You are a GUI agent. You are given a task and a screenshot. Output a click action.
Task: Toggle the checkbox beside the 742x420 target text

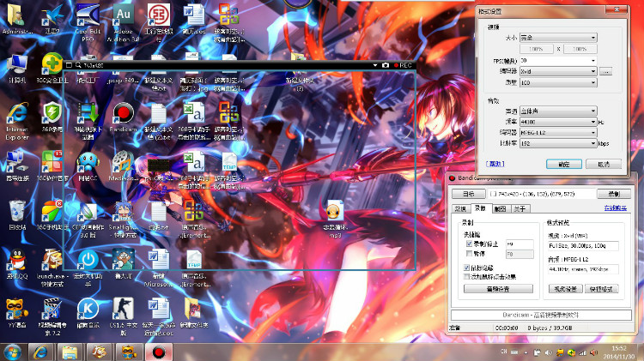493,194
